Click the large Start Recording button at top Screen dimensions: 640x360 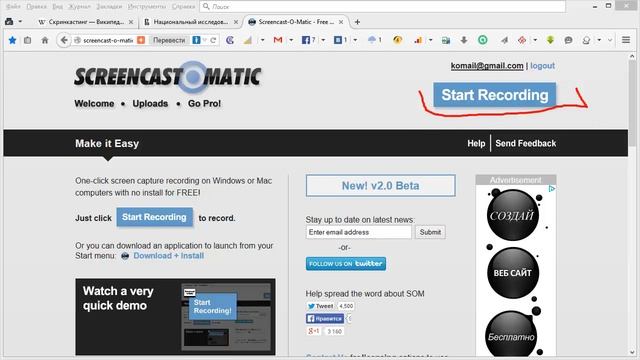click(494, 95)
